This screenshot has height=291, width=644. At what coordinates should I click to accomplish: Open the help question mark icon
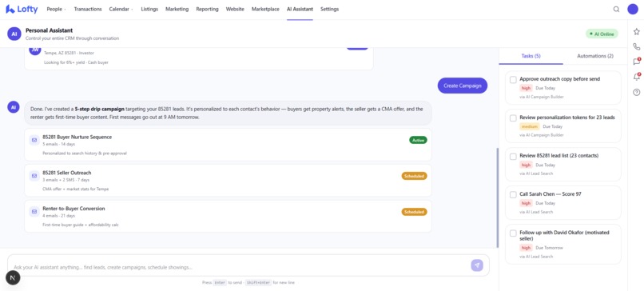tap(636, 92)
